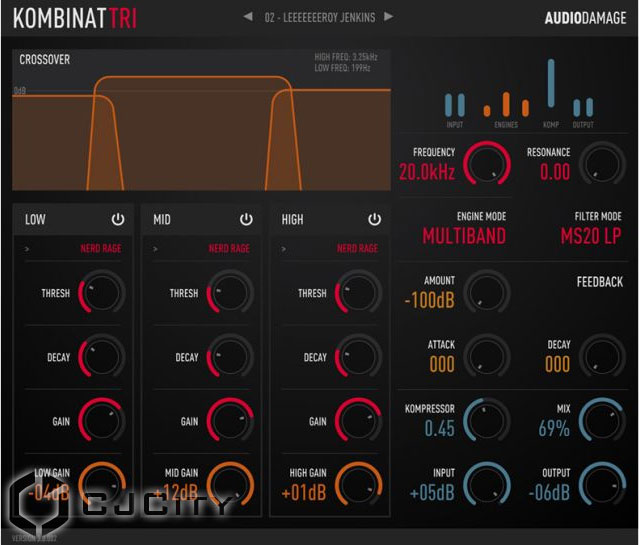Screen dimensions: 639x545
Task: Change ENGINE MODE from MULTIBAND
Action: [464, 236]
